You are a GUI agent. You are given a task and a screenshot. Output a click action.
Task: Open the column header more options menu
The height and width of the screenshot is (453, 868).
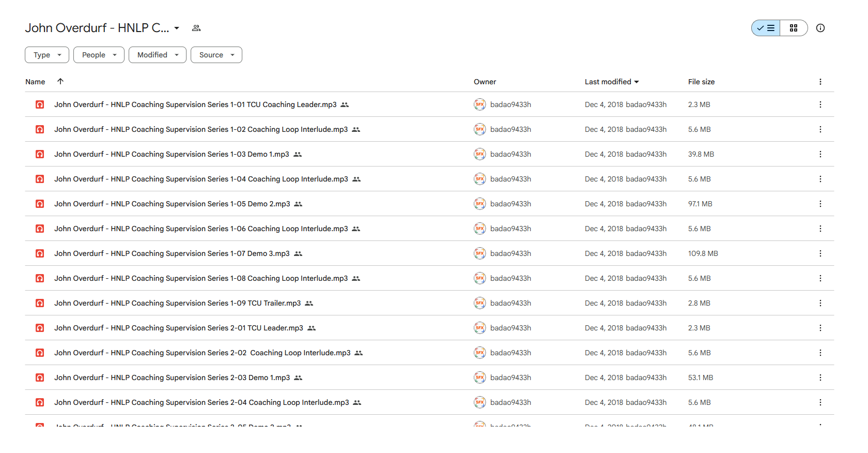820,82
